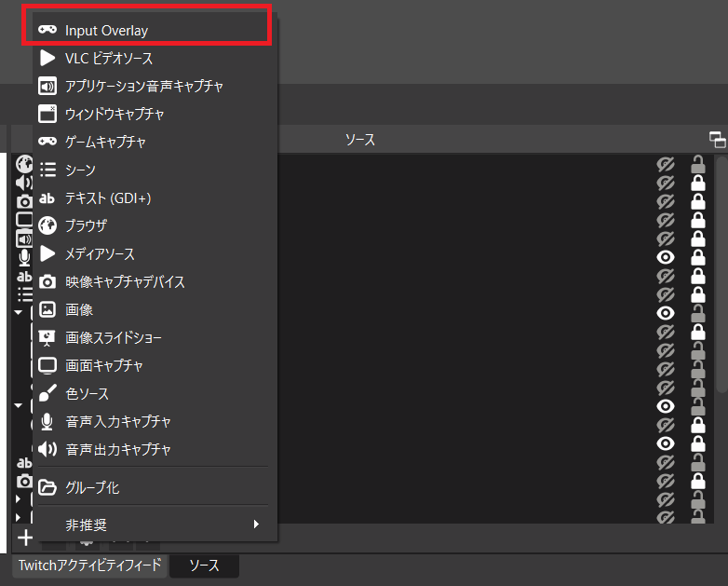The image size is (728, 586).
Task: Hide the first visible source with eye
Action: (665, 257)
